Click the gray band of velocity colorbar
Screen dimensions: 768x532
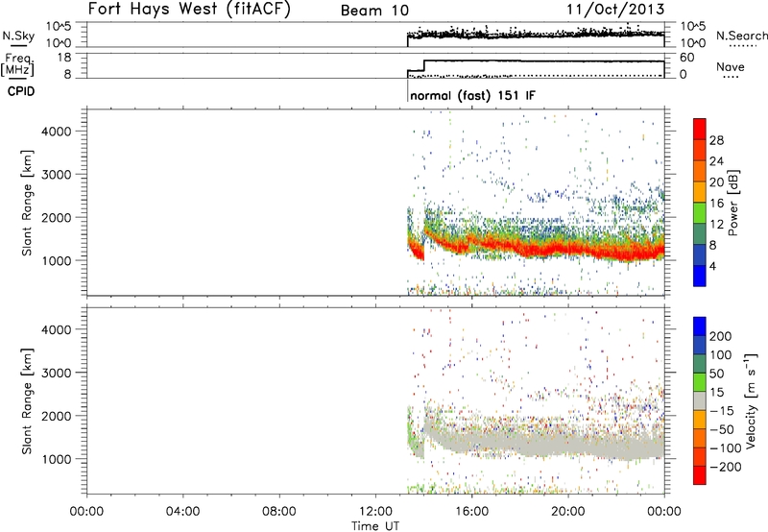point(700,400)
